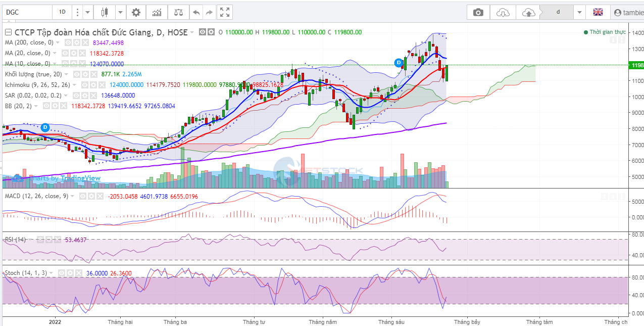Toggle fullscreen mode for the chart
Screen dimensions: 644x326
coord(225,12)
